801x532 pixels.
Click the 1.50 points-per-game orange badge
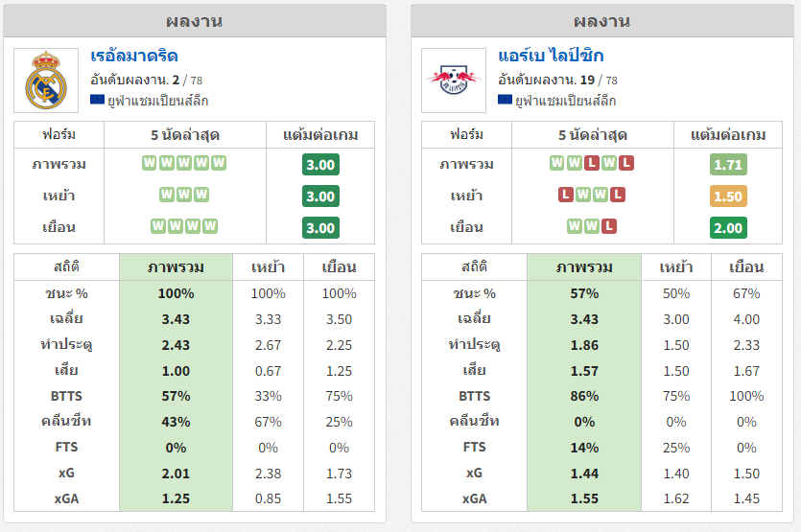click(728, 197)
